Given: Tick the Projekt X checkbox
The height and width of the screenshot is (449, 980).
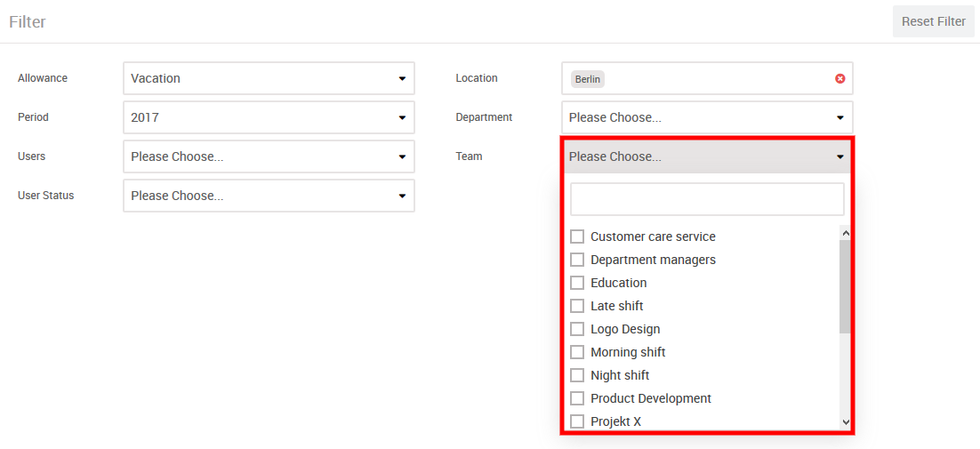Looking at the screenshot, I should [x=577, y=421].
